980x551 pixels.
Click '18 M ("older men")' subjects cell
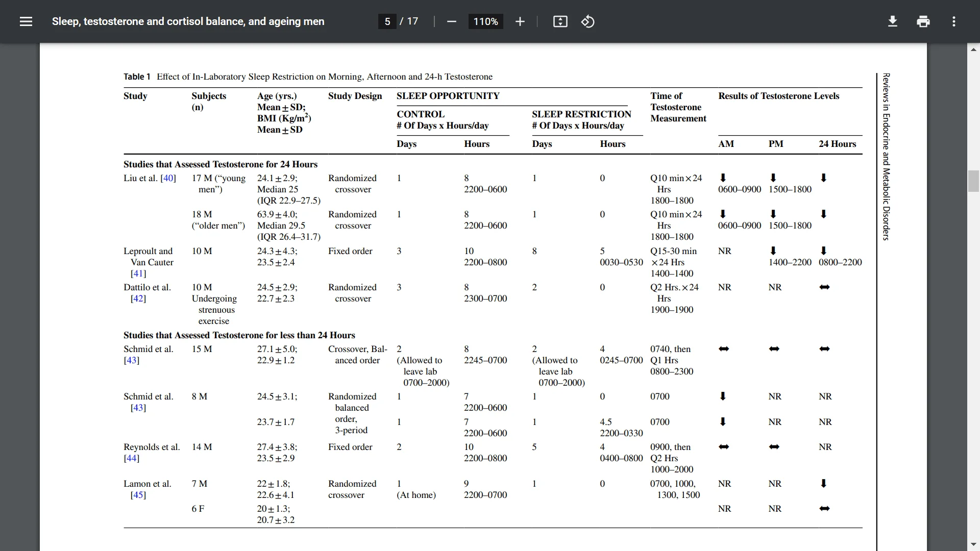[x=218, y=220]
